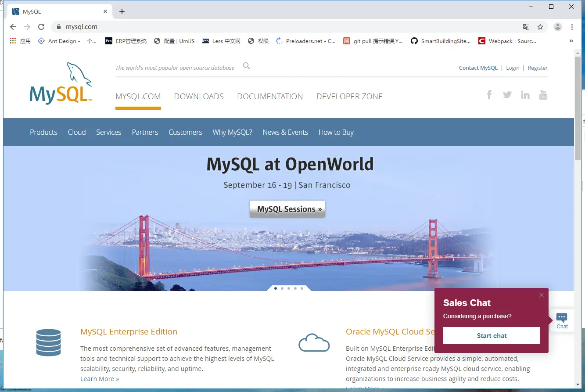
Task: Open the MySQL YouTube icon
Action: coord(543,95)
